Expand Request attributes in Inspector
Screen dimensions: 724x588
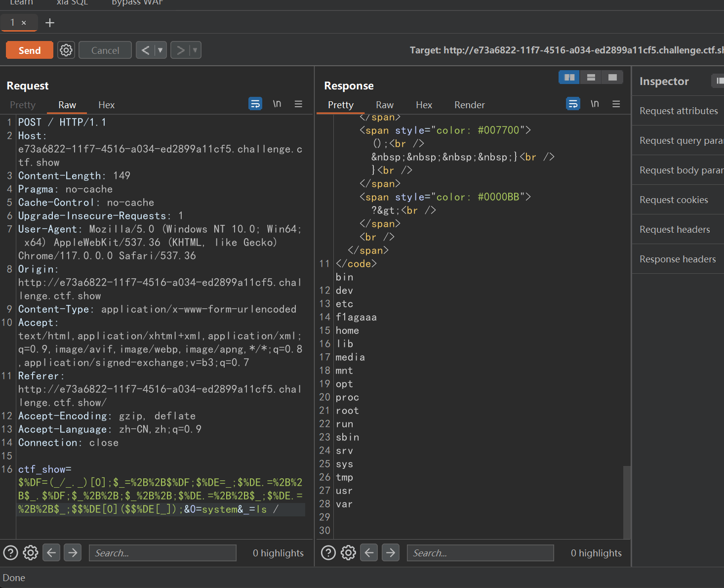pyautogui.click(x=678, y=111)
